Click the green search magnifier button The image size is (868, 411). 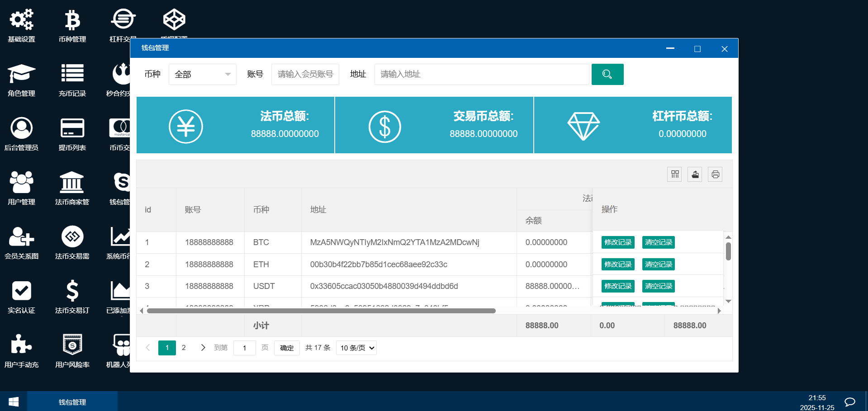(x=607, y=74)
